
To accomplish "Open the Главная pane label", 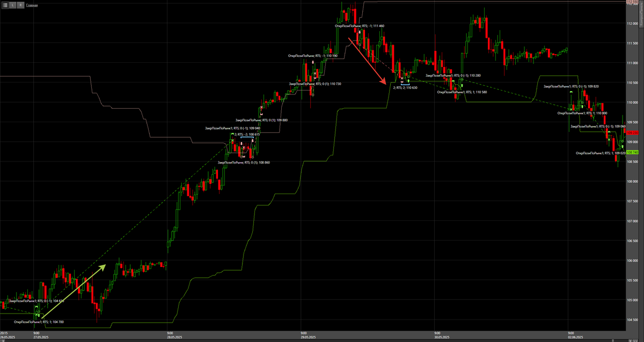I will pyautogui.click(x=32, y=5).
